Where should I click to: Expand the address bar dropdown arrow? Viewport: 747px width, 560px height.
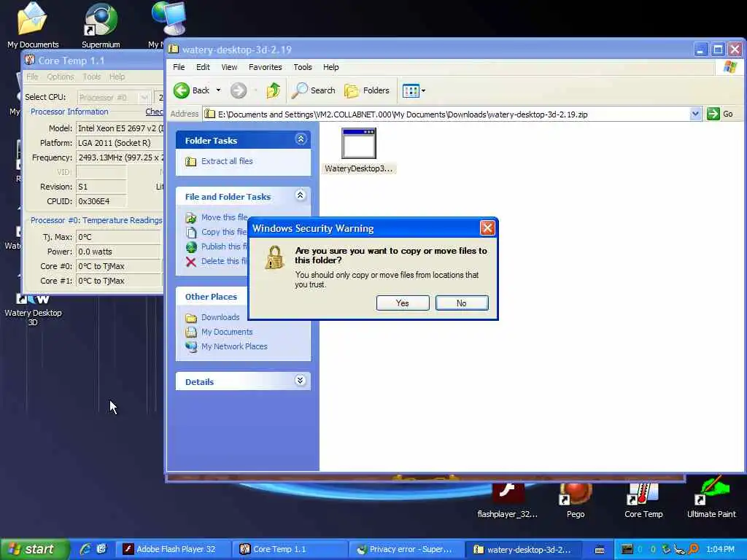pos(695,114)
